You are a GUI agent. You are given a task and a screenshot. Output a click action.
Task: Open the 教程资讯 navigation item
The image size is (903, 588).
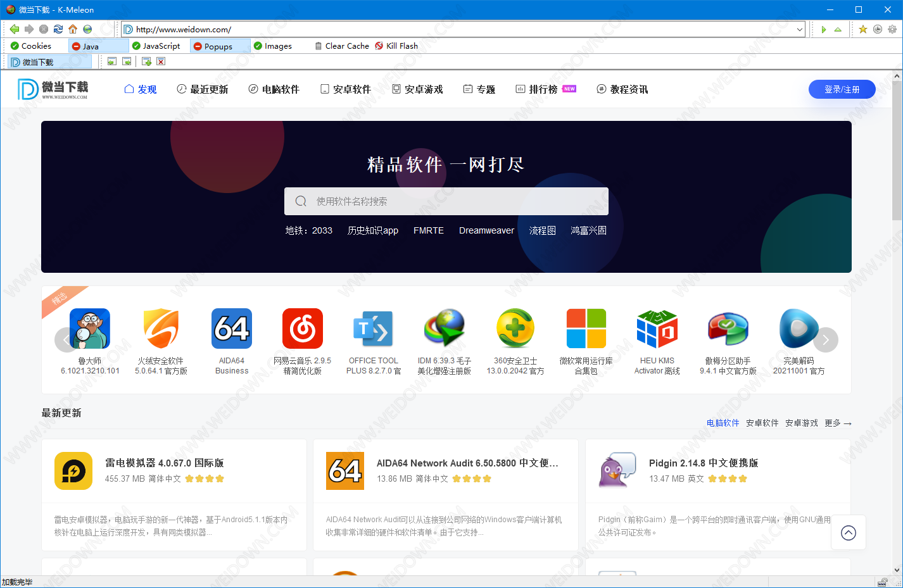click(x=622, y=89)
